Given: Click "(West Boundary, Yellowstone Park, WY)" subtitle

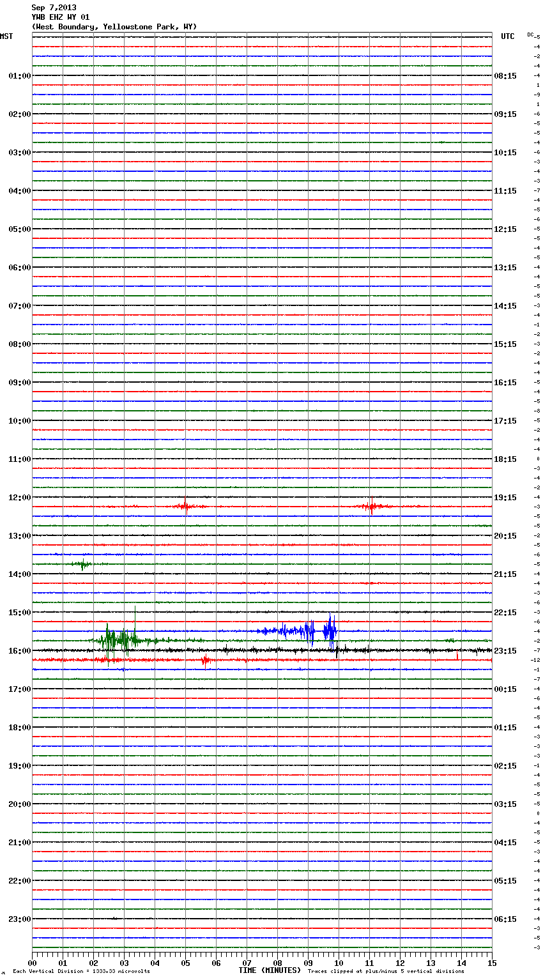Looking at the screenshot, I should click(x=114, y=27).
